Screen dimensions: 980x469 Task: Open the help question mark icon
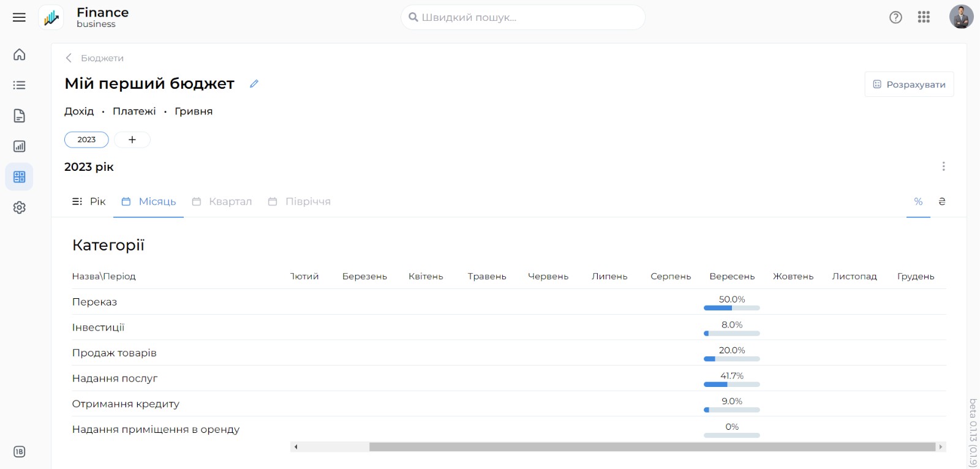pyautogui.click(x=895, y=17)
